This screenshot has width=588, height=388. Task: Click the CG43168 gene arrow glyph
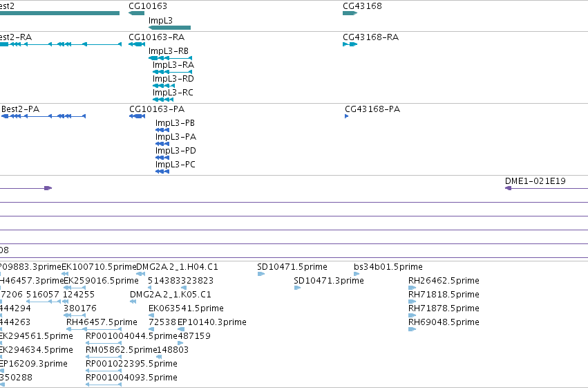point(350,13)
